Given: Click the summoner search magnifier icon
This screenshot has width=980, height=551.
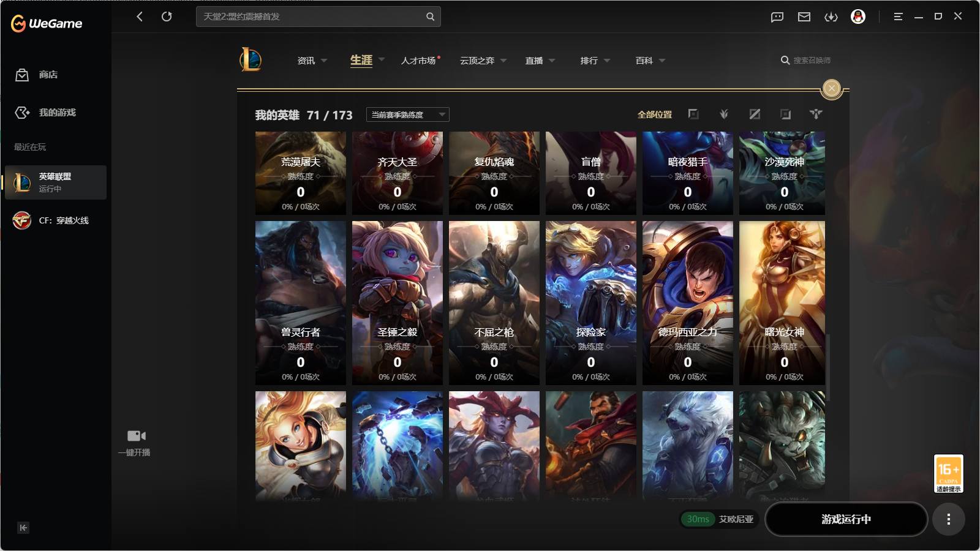Looking at the screenshot, I should click(x=785, y=60).
